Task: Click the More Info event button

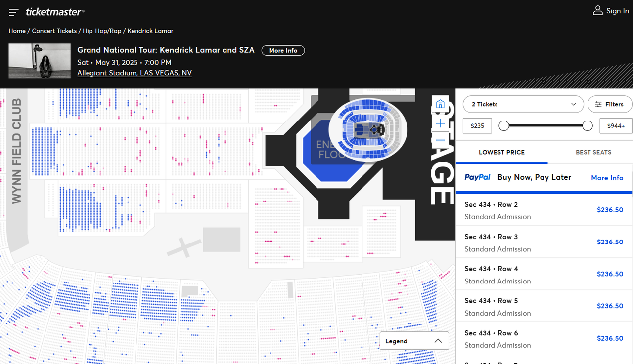Action: pos(283,50)
